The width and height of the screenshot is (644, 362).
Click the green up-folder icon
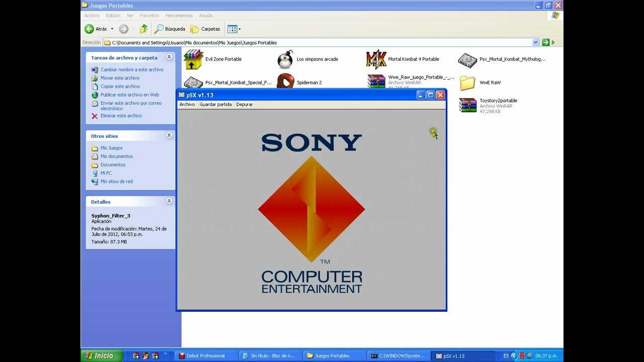coord(144,29)
